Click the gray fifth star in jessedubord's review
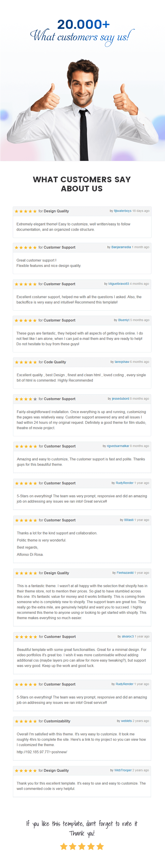165x868 pixels. click(x=35, y=399)
